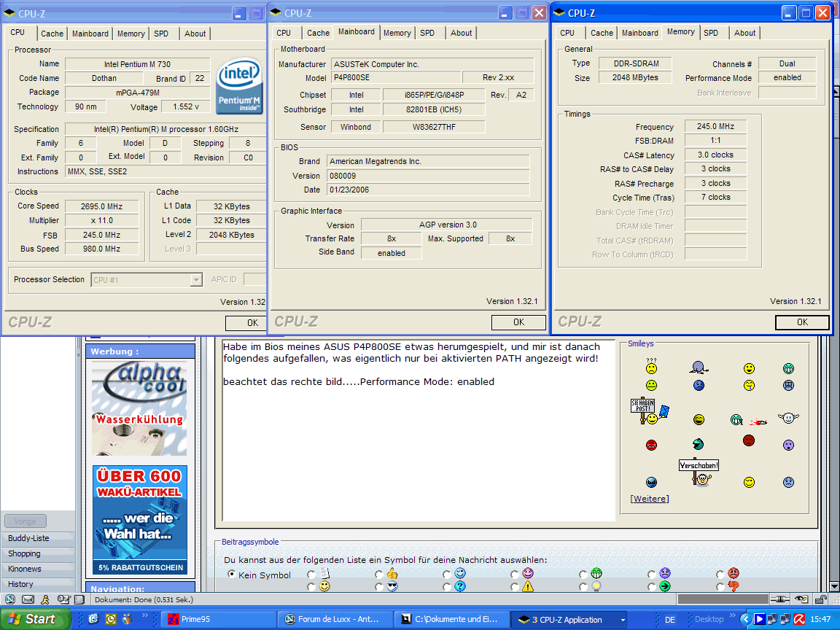The height and width of the screenshot is (630, 840).
Task: Open the 'Über 600 Wakü-Artikel' ad banner
Action: 140,520
